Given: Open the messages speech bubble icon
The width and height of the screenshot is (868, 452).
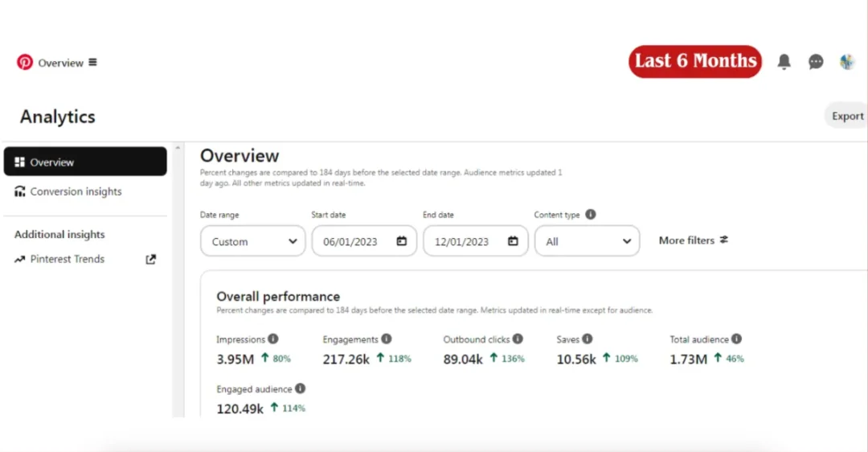Looking at the screenshot, I should (816, 61).
